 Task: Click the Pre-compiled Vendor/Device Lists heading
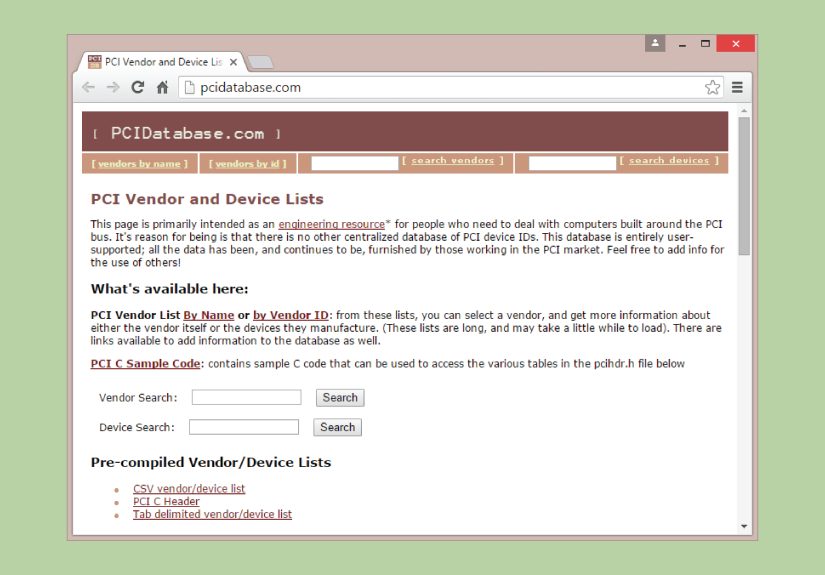click(210, 462)
